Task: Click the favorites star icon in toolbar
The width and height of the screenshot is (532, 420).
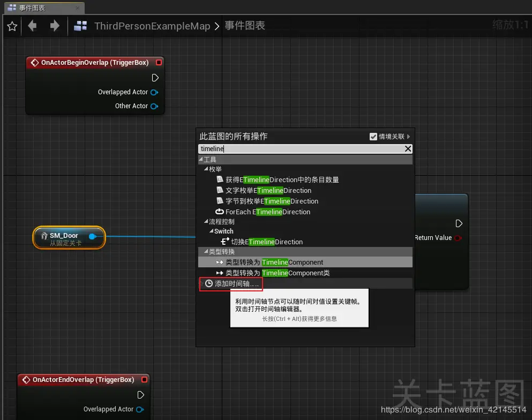Action: 12,26
